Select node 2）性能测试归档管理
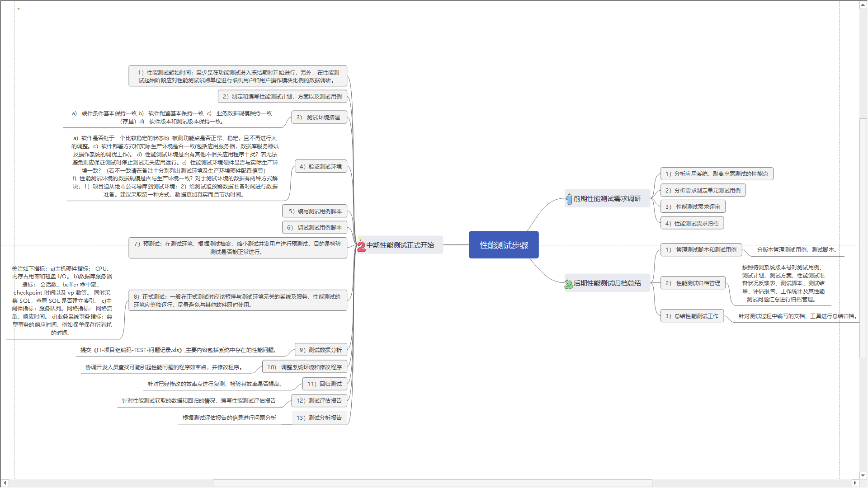The image size is (868, 488). coord(693,283)
